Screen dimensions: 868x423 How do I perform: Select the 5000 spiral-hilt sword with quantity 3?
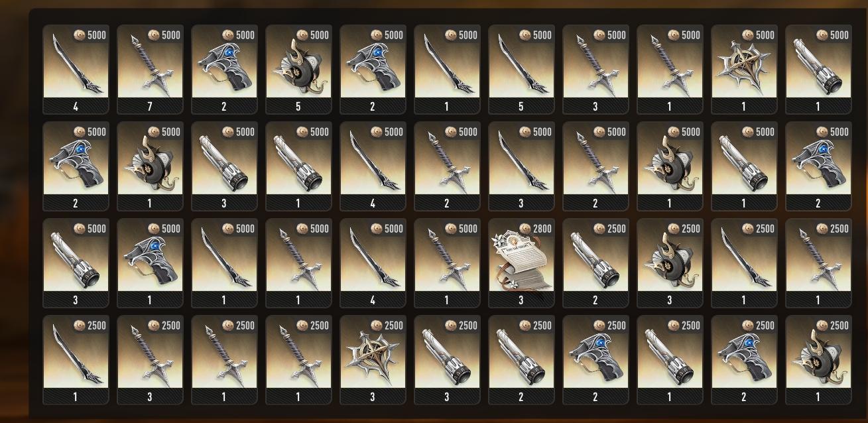pos(595,70)
